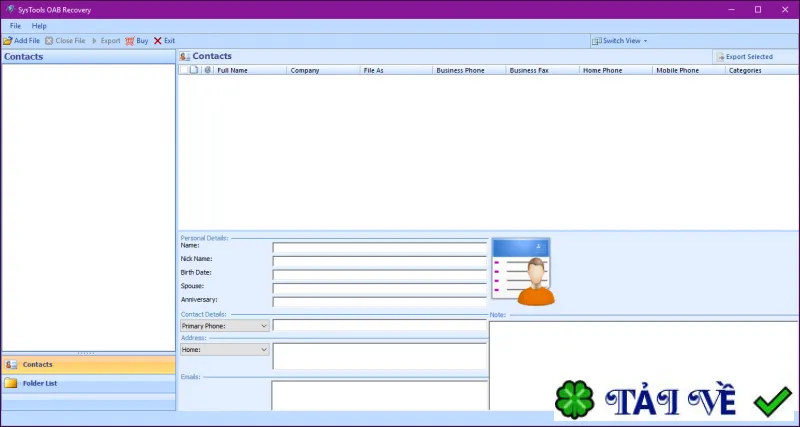The image size is (800, 427).
Task: Click the document icon column header
Action: 194,70
